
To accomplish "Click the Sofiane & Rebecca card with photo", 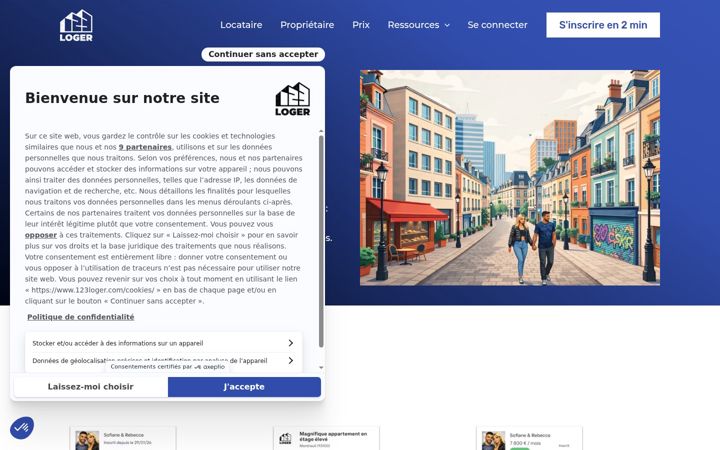I will [123, 439].
